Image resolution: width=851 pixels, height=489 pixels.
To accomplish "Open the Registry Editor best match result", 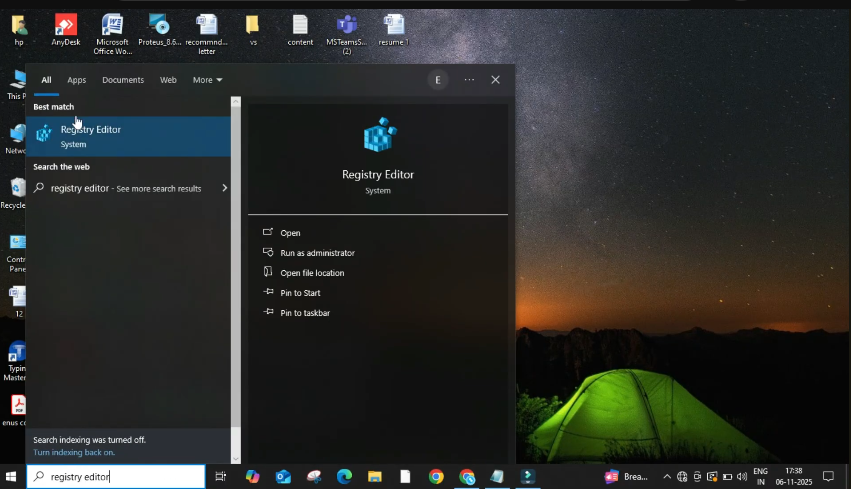I will pos(128,136).
